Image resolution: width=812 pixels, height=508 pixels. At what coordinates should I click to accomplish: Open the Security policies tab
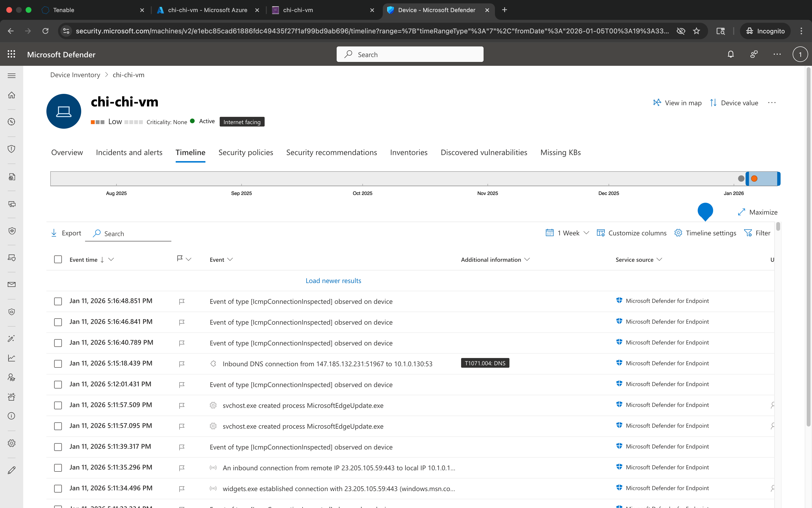[x=246, y=153]
